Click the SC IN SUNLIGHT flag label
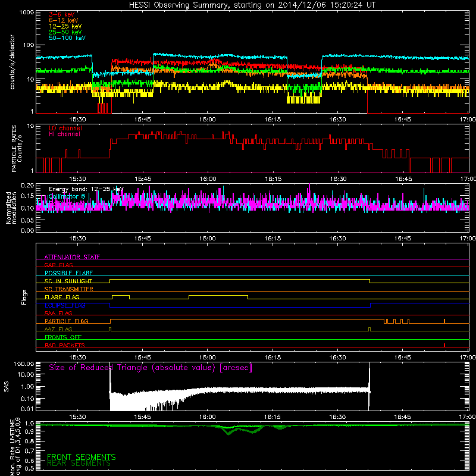 (68, 281)
